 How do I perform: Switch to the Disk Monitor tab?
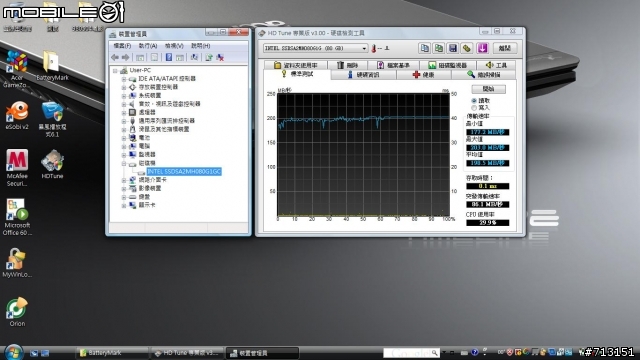(x=447, y=65)
